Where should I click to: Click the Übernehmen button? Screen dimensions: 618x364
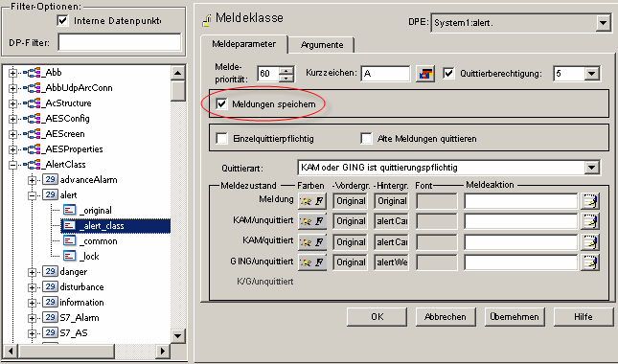pyautogui.click(x=515, y=317)
